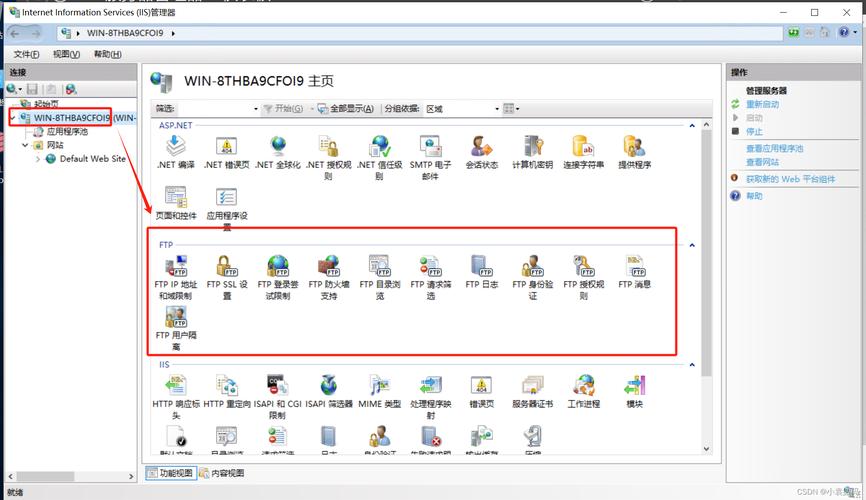
Task: Expand the Default Web Site tree node
Action: [x=38, y=159]
